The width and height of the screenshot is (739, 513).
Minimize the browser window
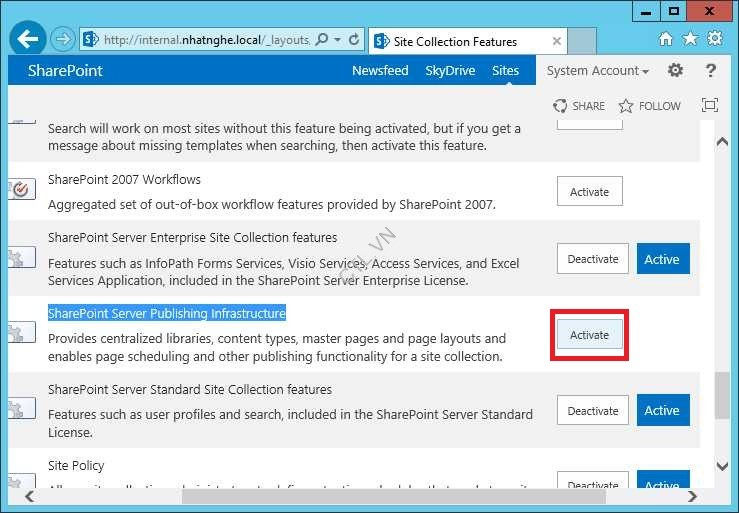click(646, 11)
